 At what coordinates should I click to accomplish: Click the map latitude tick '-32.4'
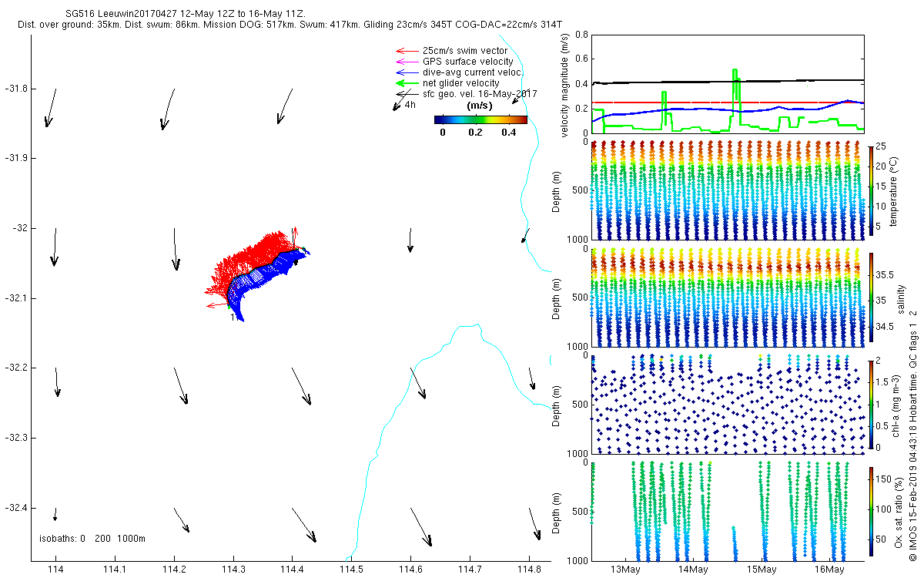[15, 508]
